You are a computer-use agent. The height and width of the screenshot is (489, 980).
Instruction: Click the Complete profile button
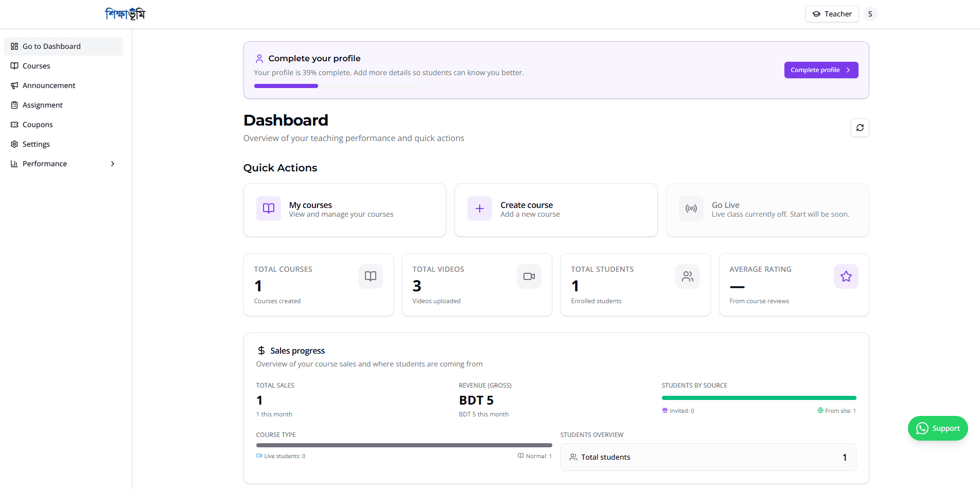(x=821, y=70)
